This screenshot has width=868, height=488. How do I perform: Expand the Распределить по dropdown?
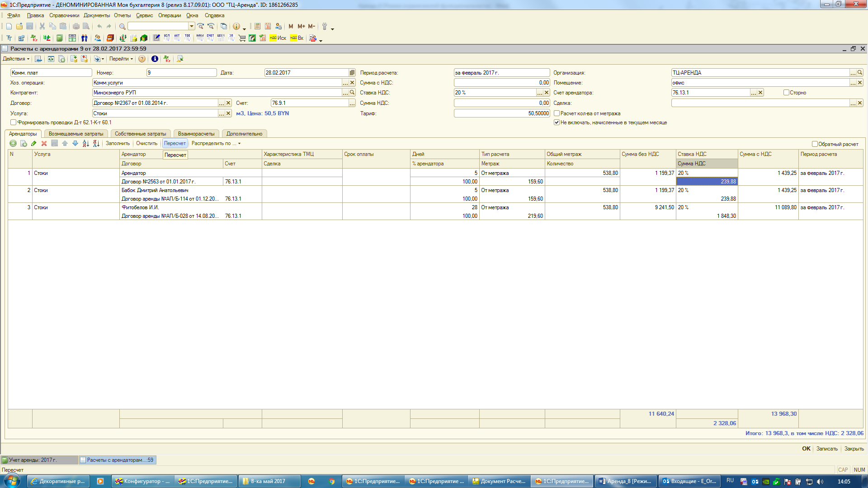click(x=216, y=144)
